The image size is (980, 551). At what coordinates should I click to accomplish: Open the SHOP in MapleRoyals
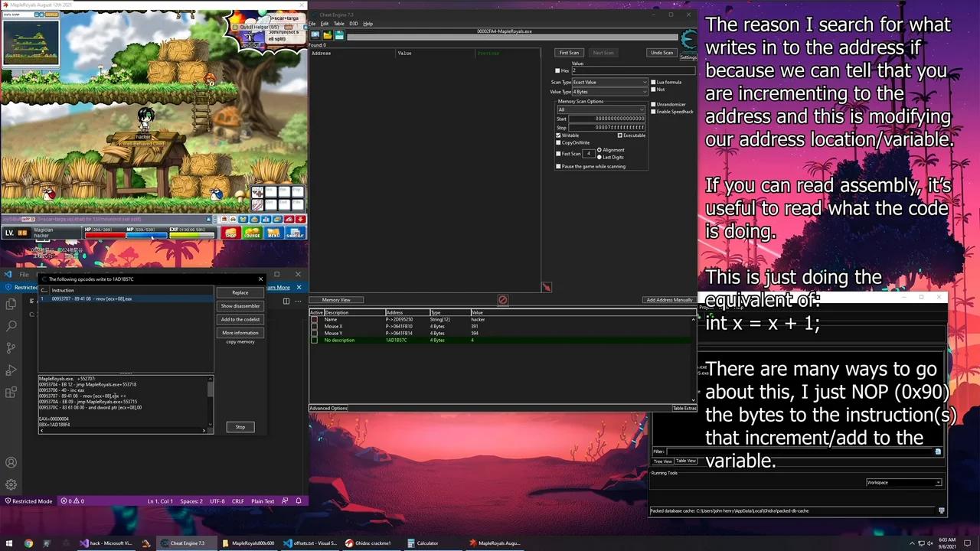[231, 233]
